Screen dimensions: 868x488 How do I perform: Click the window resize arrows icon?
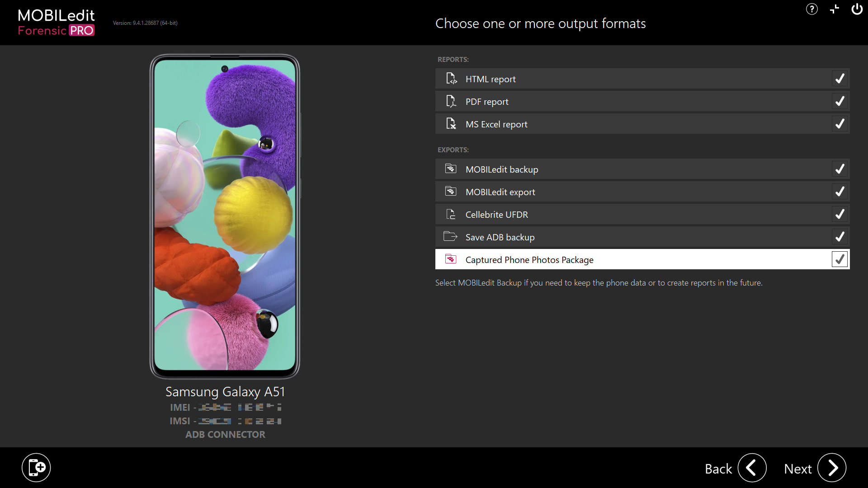835,9
